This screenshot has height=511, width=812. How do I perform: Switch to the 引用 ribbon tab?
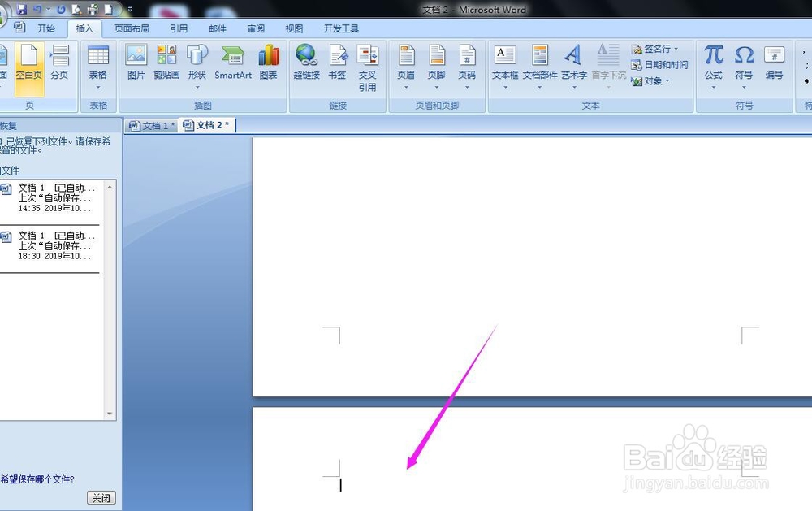tap(179, 28)
